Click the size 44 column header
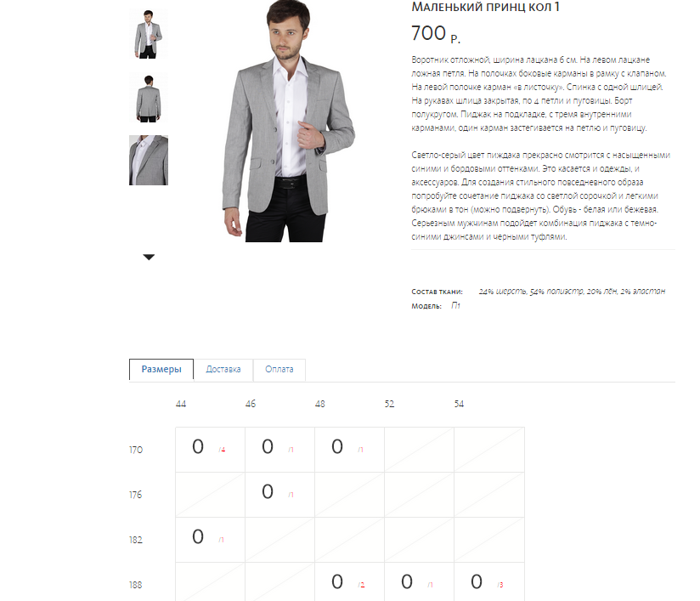This screenshot has width=700, height=601. coord(181,404)
